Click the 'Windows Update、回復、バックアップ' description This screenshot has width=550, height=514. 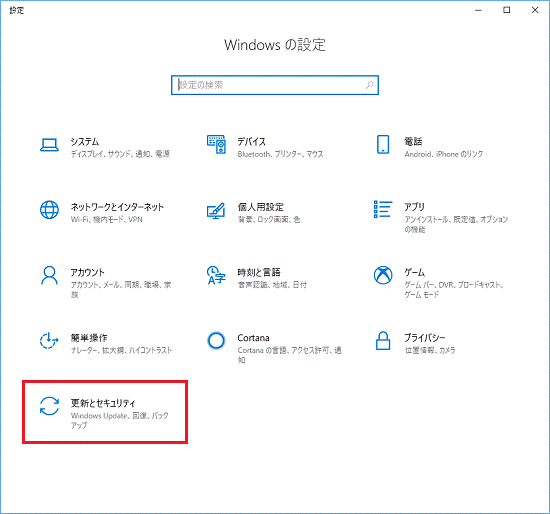click(x=120, y=420)
